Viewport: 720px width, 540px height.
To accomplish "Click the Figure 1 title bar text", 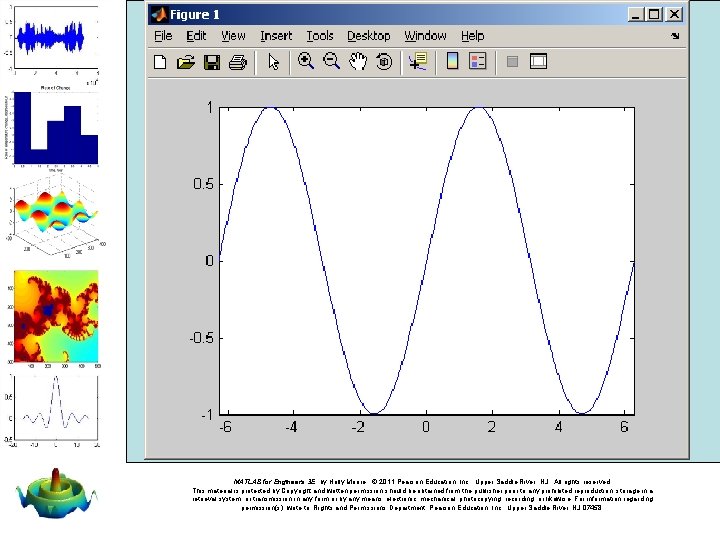I will [195, 15].
